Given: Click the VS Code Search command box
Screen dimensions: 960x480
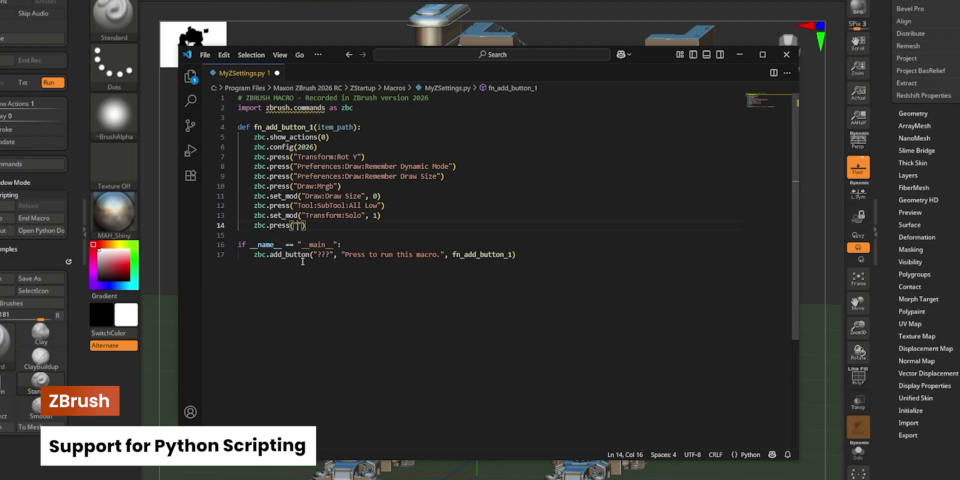Looking at the screenshot, I should click(x=492, y=54).
